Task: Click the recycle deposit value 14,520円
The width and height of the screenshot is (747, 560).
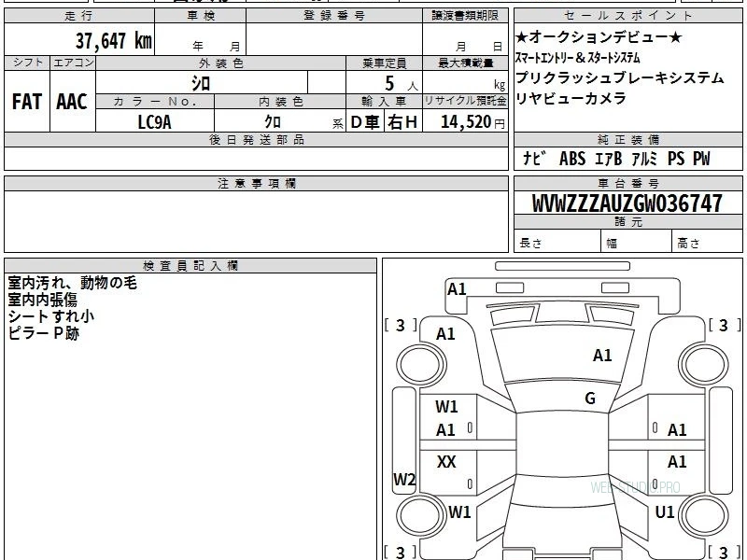Action: 472,122
